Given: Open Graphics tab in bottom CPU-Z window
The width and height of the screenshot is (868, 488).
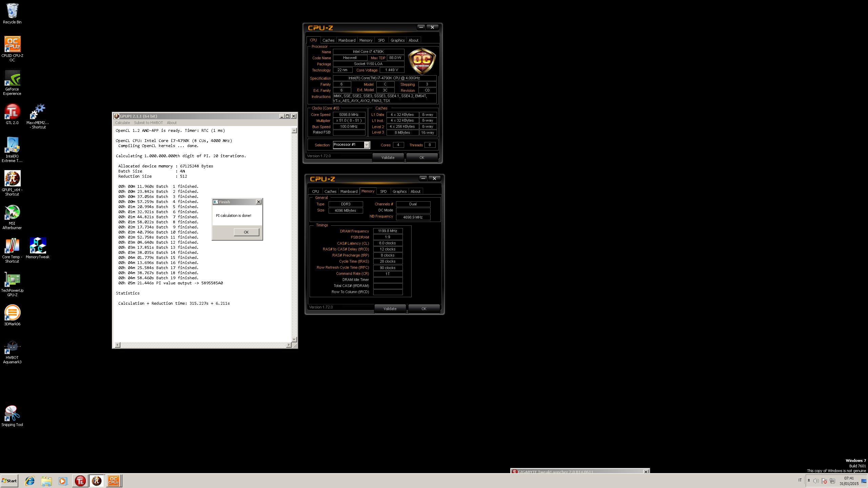Looking at the screenshot, I should click(399, 191).
